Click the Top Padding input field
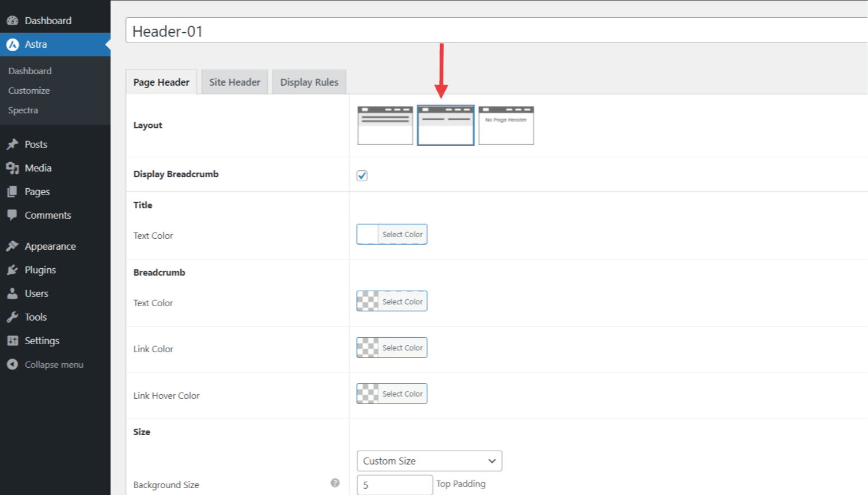Viewport: 868px width, 495px height. [395, 485]
